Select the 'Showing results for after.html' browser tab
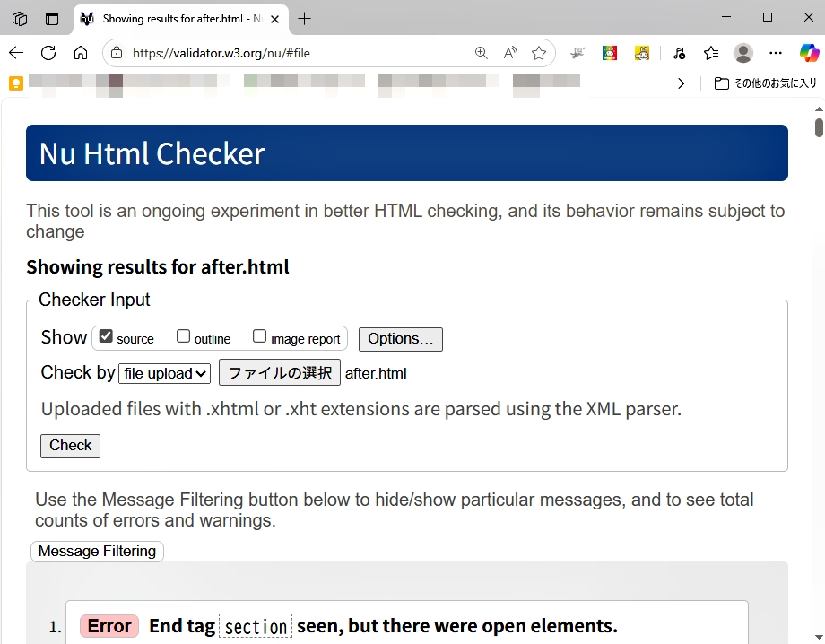Viewport: 825px width, 644px height. tap(181, 20)
